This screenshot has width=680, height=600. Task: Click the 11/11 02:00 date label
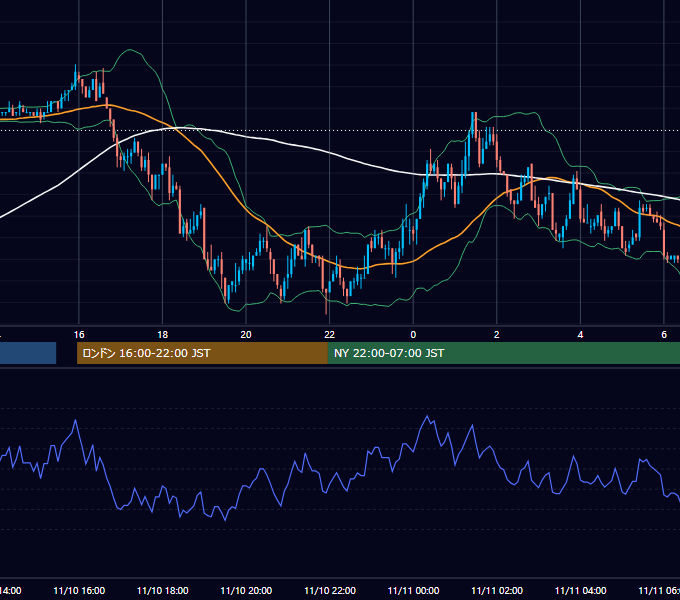(497, 591)
